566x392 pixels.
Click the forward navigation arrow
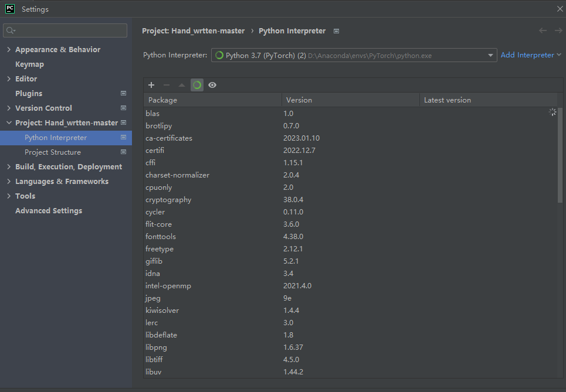click(x=557, y=30)
